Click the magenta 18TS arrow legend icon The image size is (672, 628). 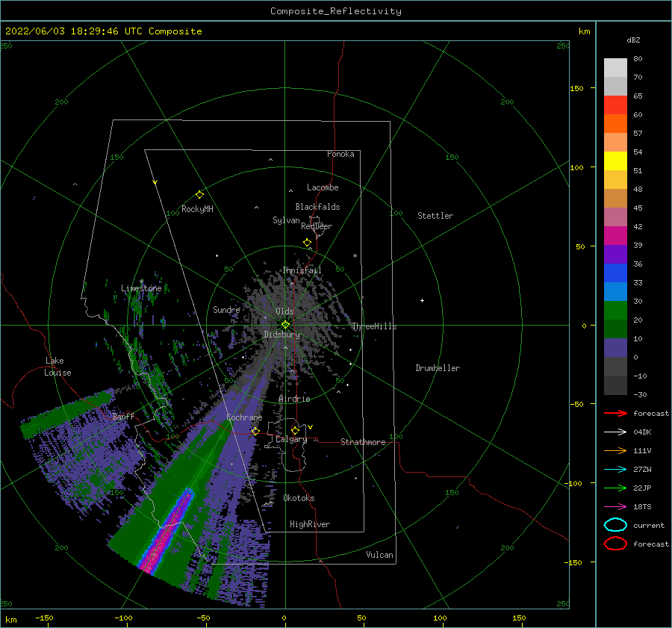click(x=615, y=507)
